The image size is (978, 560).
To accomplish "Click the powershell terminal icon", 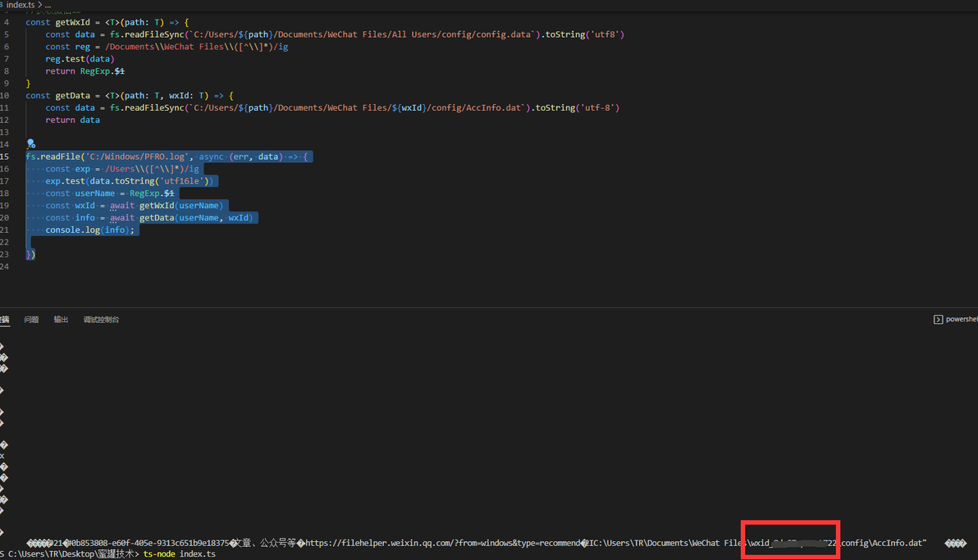I will (x=938, y=319).
